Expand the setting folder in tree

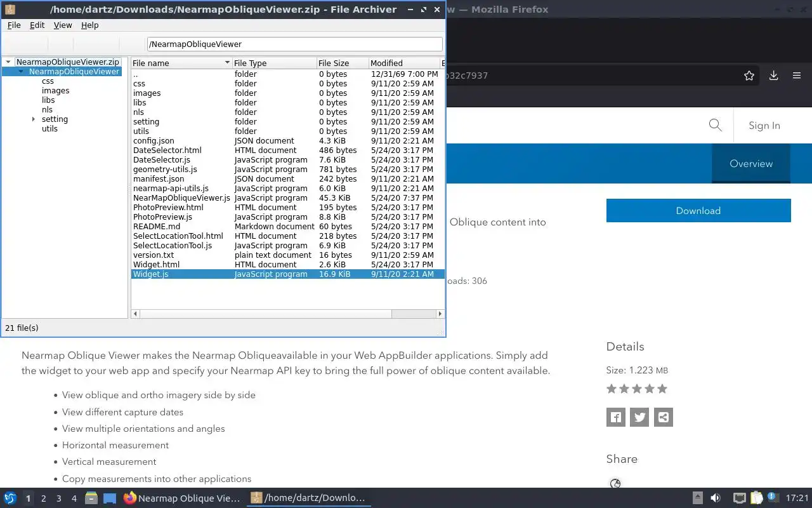34,119
